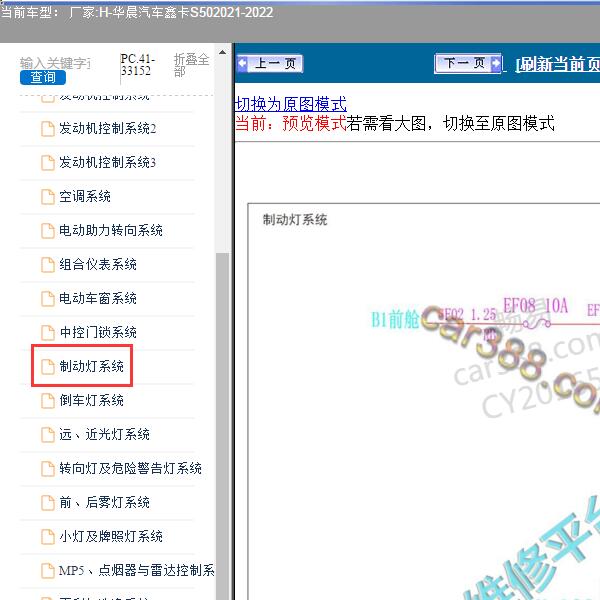Click the sidebar vertical scrollbar thumb
This screenshot has width=600, height=600.
(222, 426)
